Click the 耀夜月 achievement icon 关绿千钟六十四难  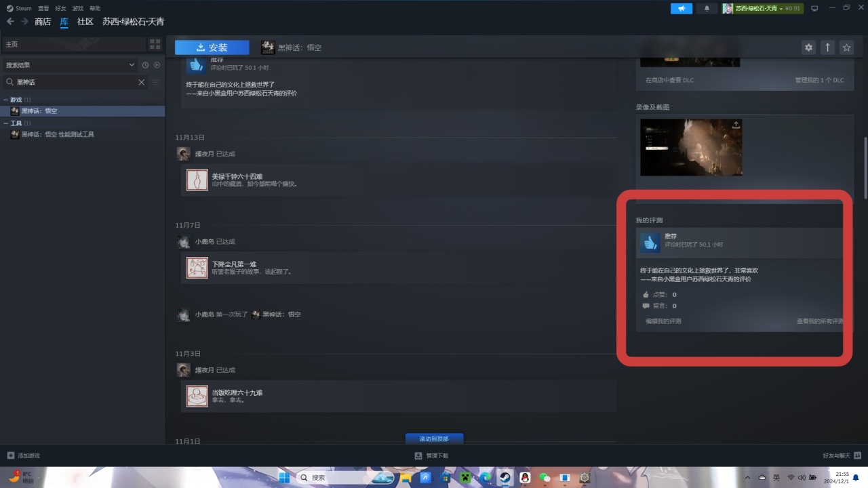(197, 180)
